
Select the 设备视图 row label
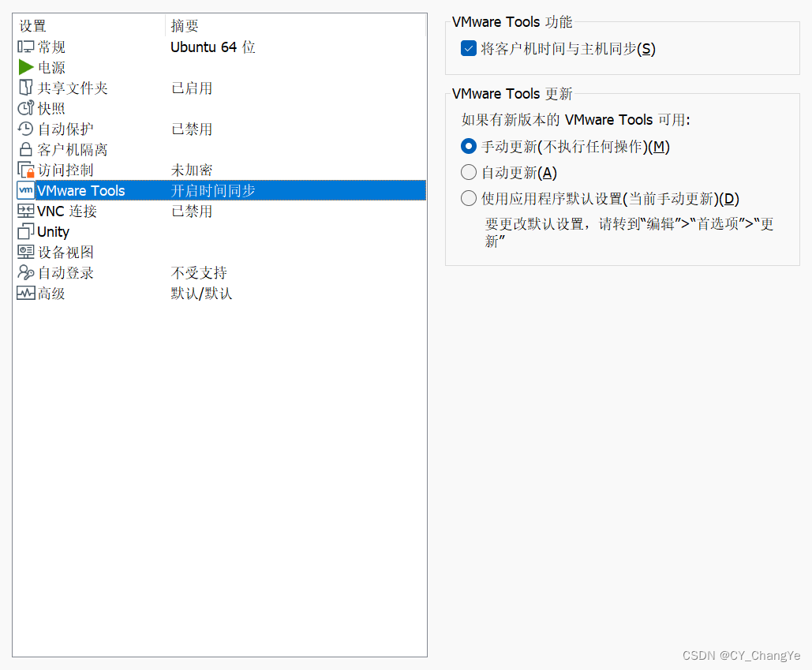65,253
